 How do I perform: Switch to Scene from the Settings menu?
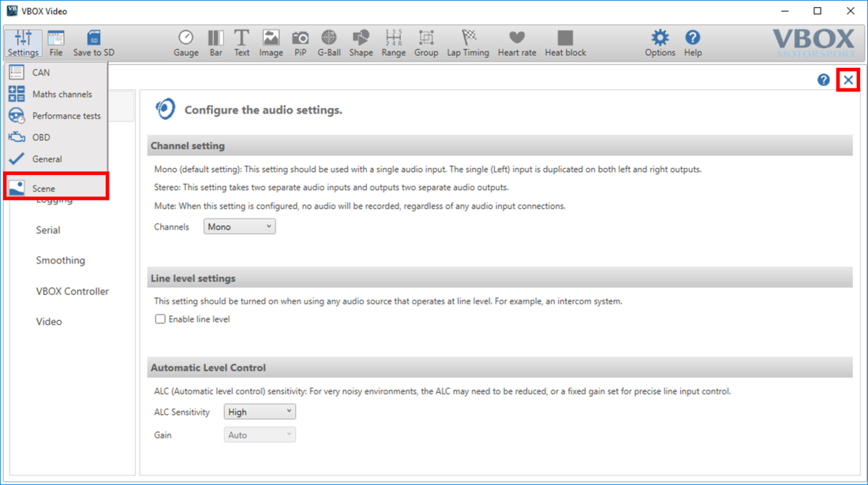(56, 188)
